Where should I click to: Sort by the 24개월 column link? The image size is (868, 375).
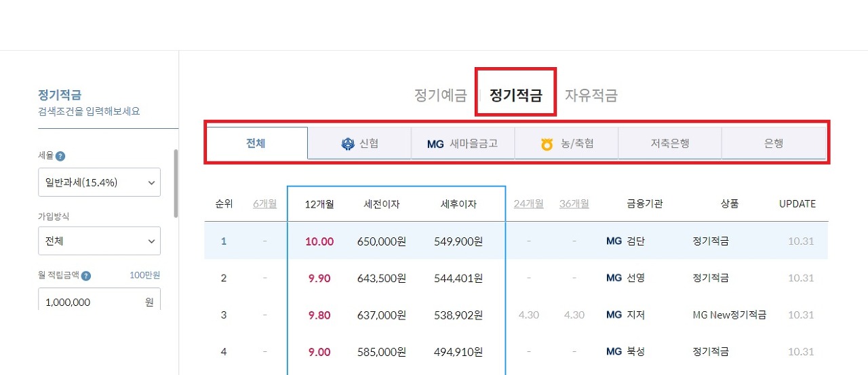coord(528,203)
